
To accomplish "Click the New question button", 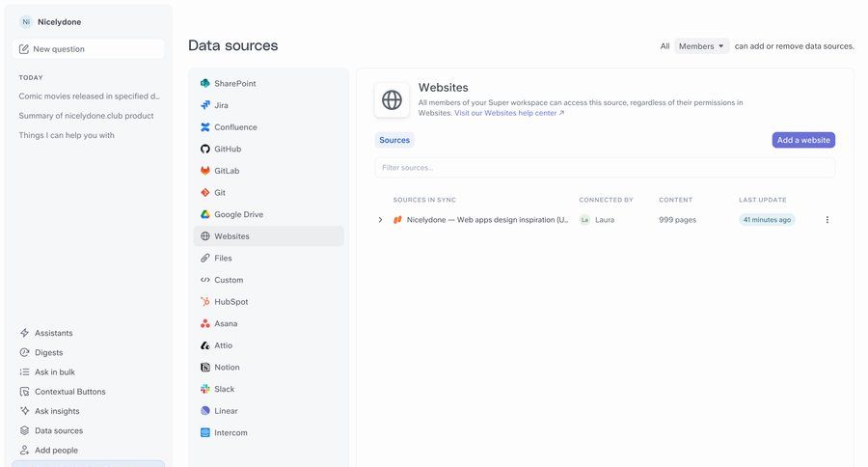I will tap(88, 49).
